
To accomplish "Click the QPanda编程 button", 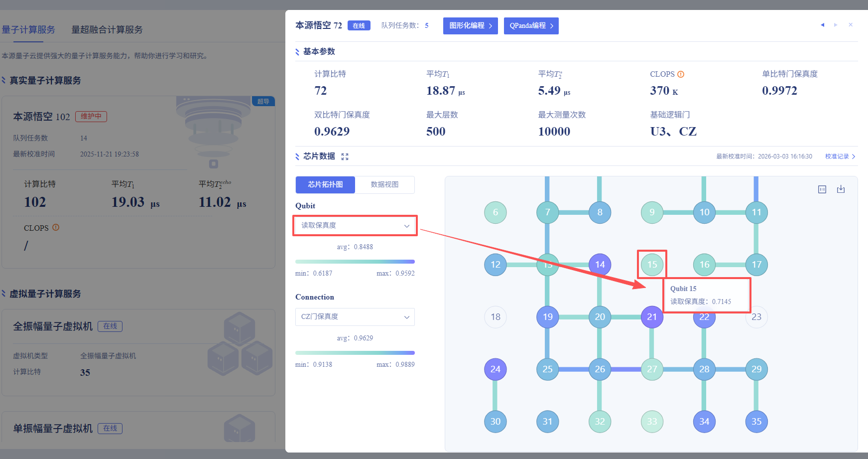I will (x=531, y=26).
